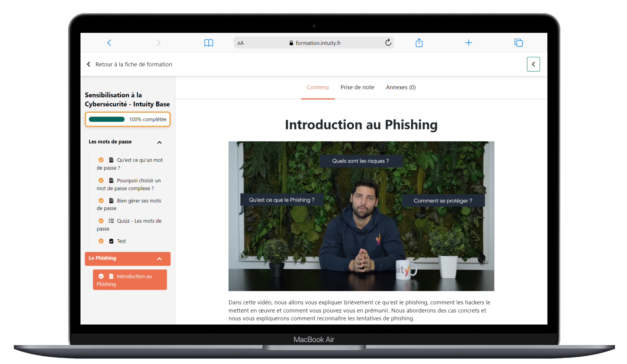
Task: Click AA reader text size icon
Action: pos(241,43)
